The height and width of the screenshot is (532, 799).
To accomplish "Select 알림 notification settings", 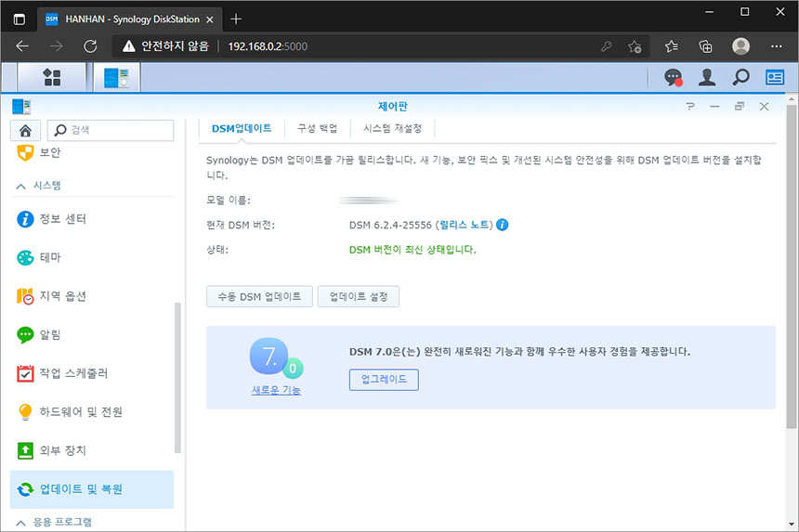I will (39, 334).
